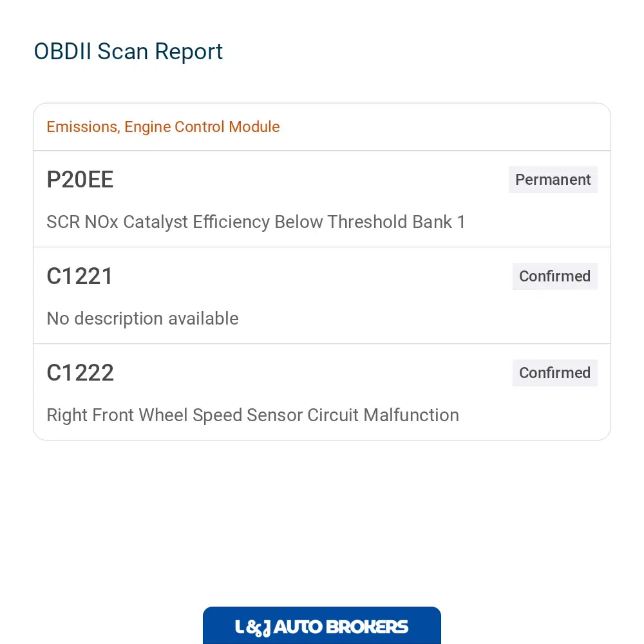
Task: Click the Confirmed badge beside C1222
Action: (555, 373)
